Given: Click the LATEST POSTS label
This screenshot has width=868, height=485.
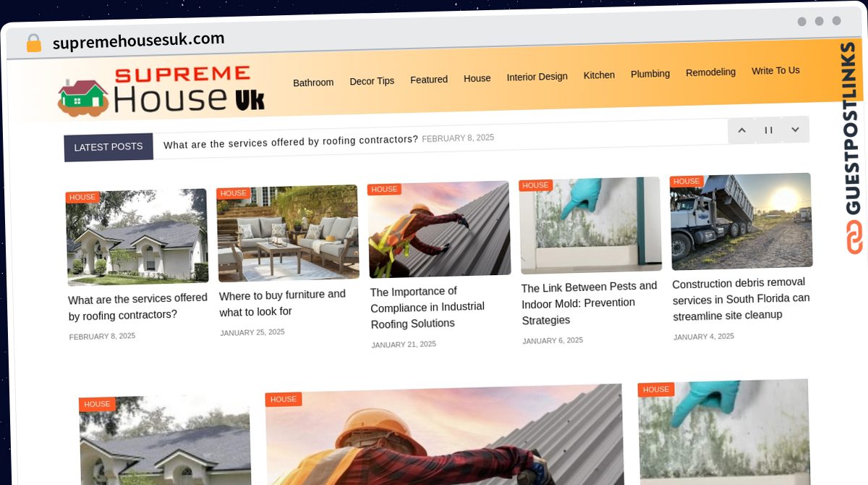Looking at the screenshot, I should pyautogui.click(x=109, y=147).
